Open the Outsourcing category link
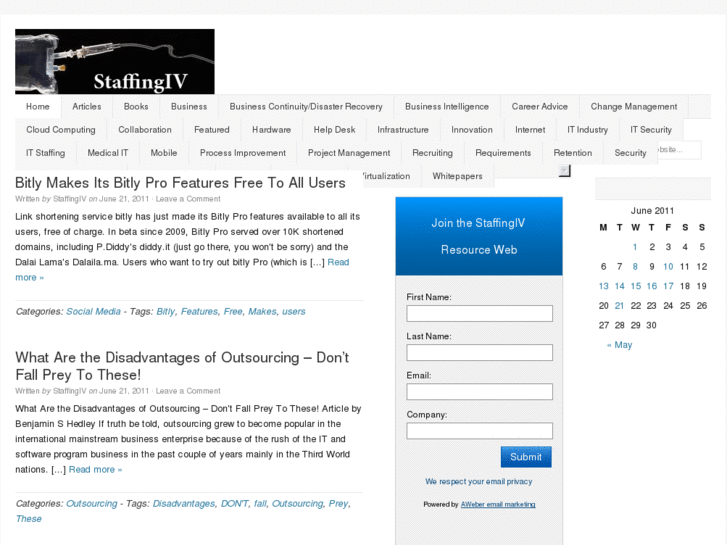The width and height of the screenshot is (727, 545). pos(91,504)
